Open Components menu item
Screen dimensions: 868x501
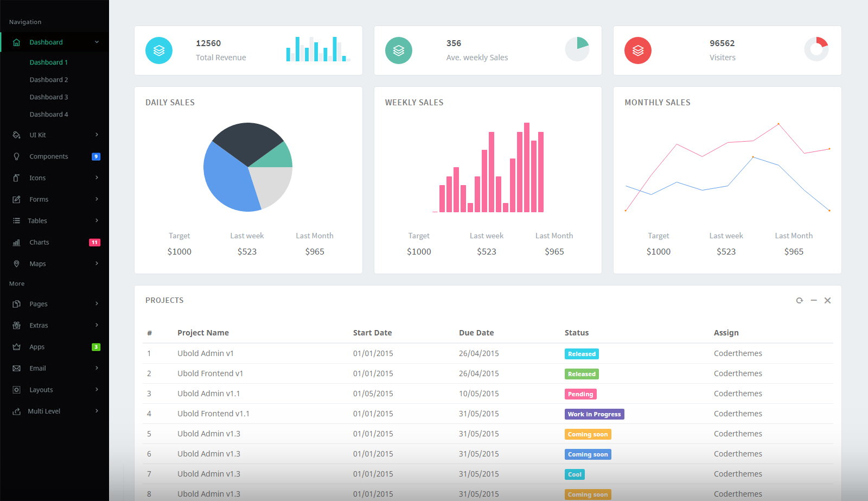(x=49, y=156)
